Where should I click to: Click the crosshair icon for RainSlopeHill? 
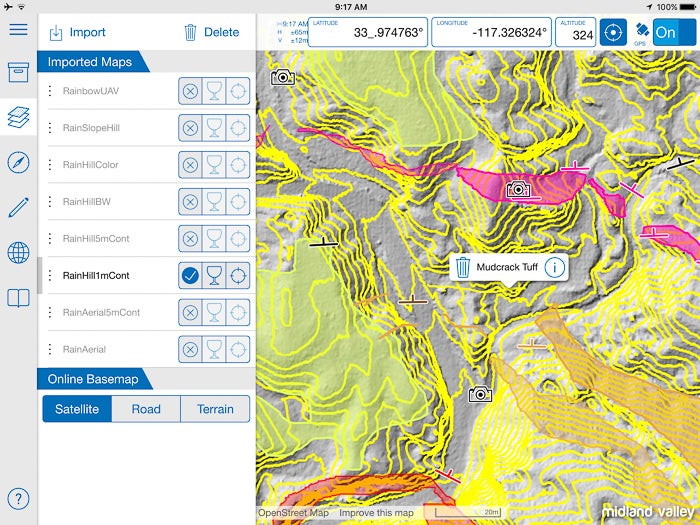pyautogui.click(x=237, y=128)
